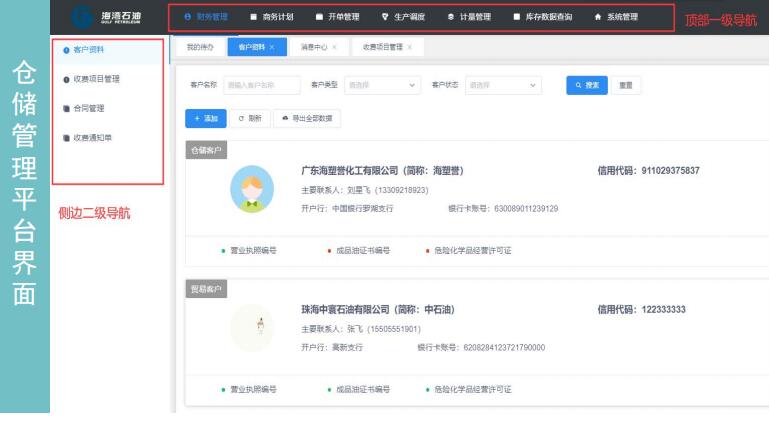This screenshot has width=769, height=435.
Task: Click the 系统管理 home icon
Action: 598,17
